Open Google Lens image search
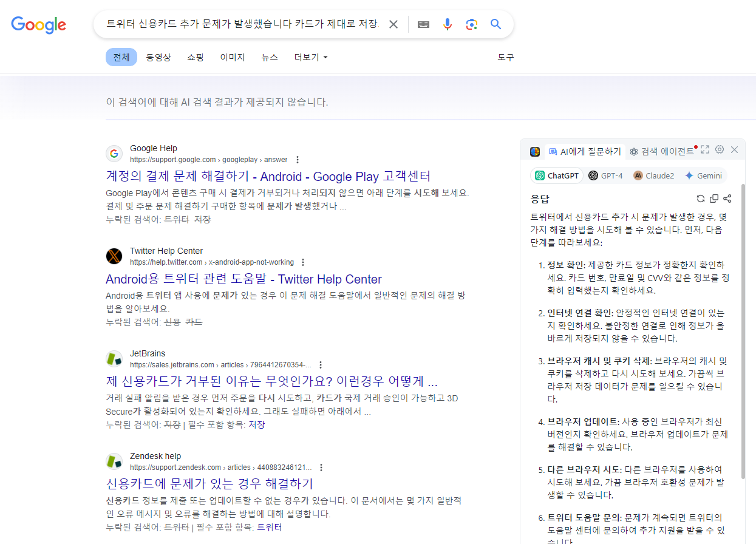Screen dimensions: 756x544 [472, 24]
